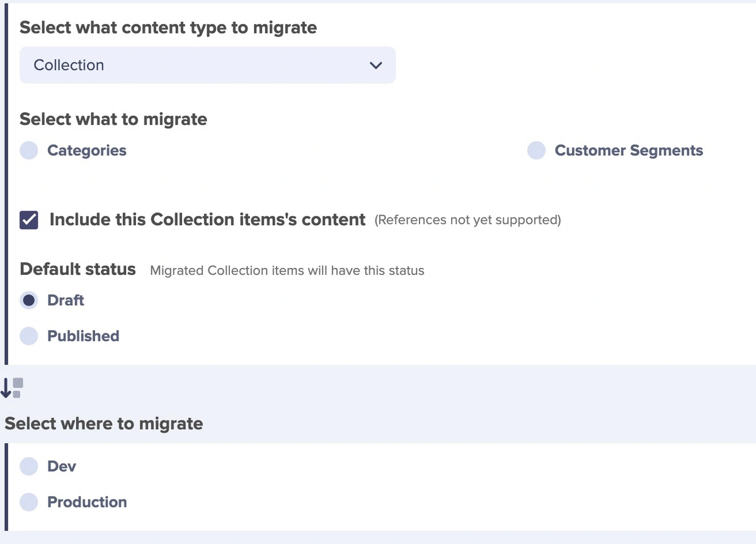Click the Categories label text
Viewport: 756px width, 544px height.
click(87, 151)
